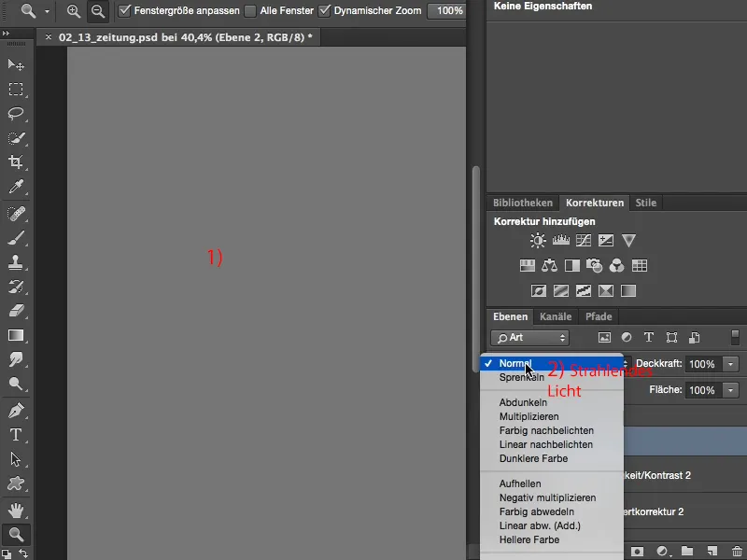Select the Healing Brush tool
Viewport: 747px width, 560px height.
point(16,214)
